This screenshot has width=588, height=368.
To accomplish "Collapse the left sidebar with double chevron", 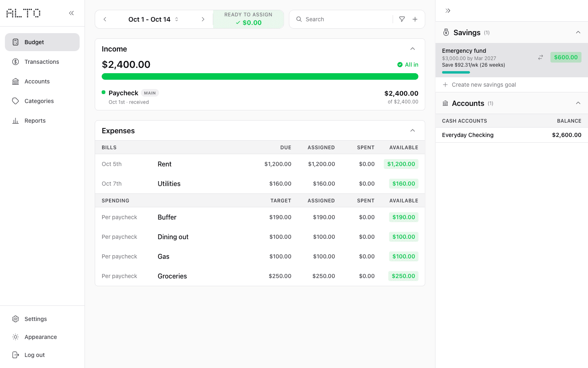I will coord(71,13).
